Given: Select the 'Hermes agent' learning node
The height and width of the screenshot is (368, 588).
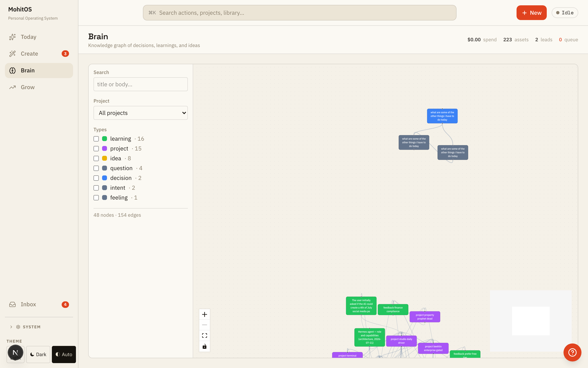Looking at the screenshot, I should (x=370, y=337).
